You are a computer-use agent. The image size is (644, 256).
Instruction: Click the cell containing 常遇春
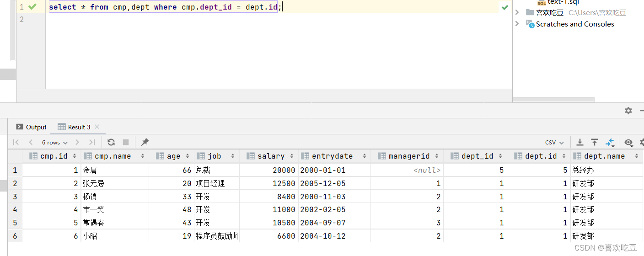115,223
